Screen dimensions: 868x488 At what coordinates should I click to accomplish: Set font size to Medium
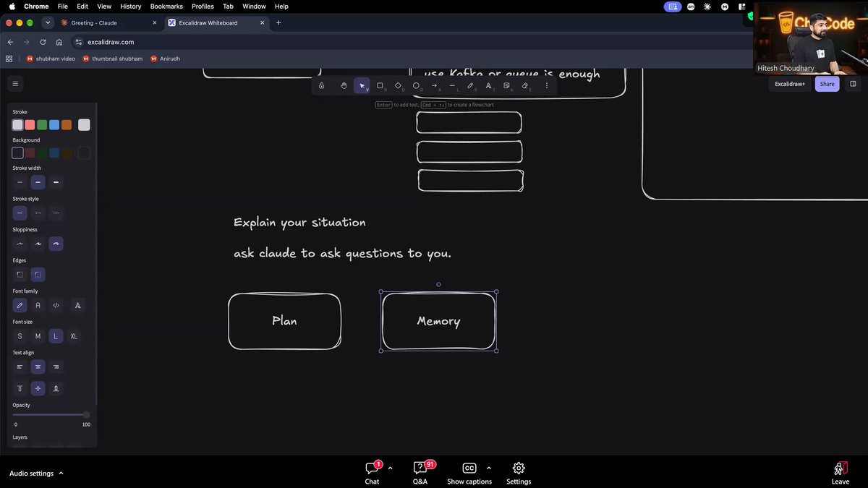coord(38,336)
